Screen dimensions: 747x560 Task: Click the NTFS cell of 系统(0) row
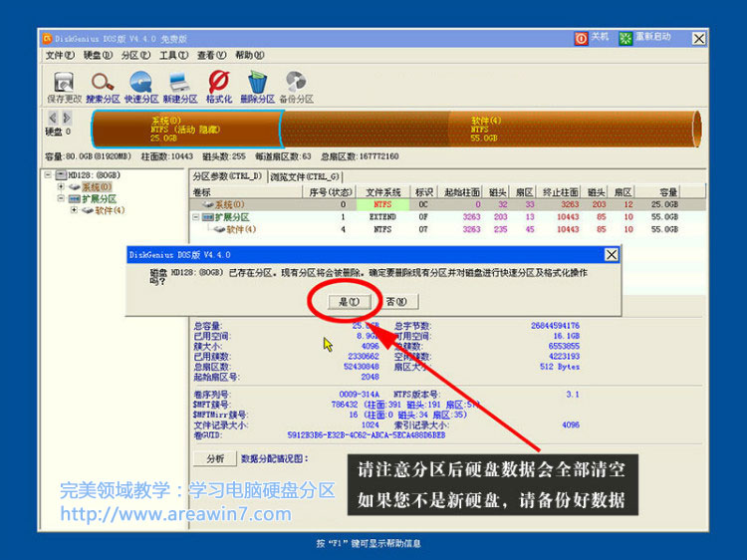pos(382,204)
